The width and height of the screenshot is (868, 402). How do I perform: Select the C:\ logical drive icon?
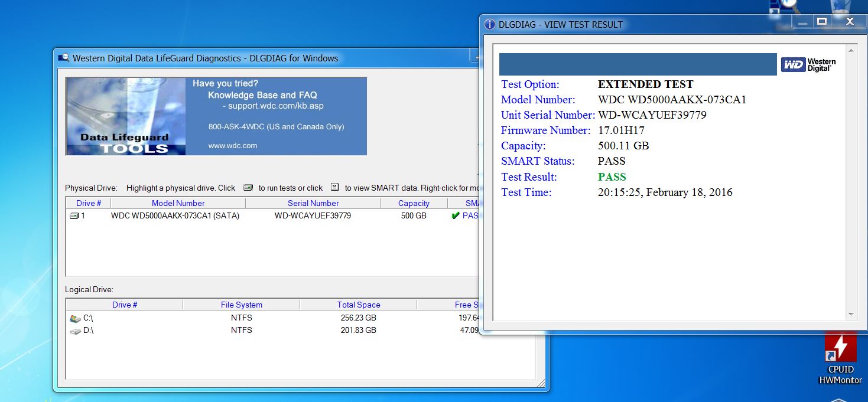pos(75,318)
